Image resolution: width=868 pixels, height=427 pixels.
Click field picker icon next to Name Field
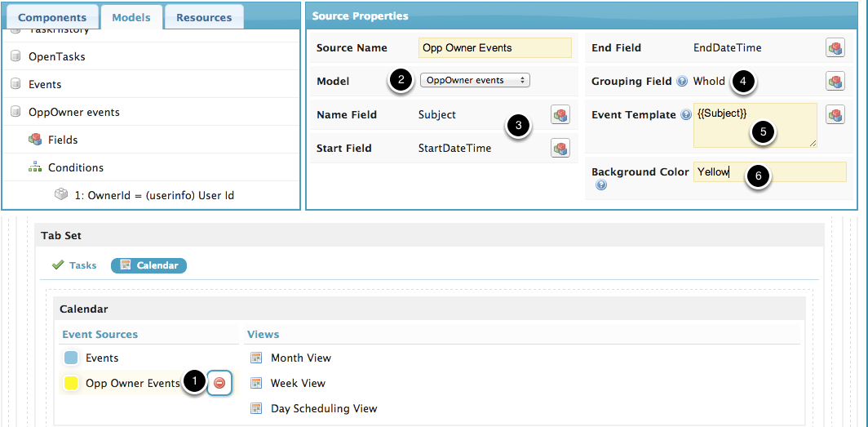point(560,115)
